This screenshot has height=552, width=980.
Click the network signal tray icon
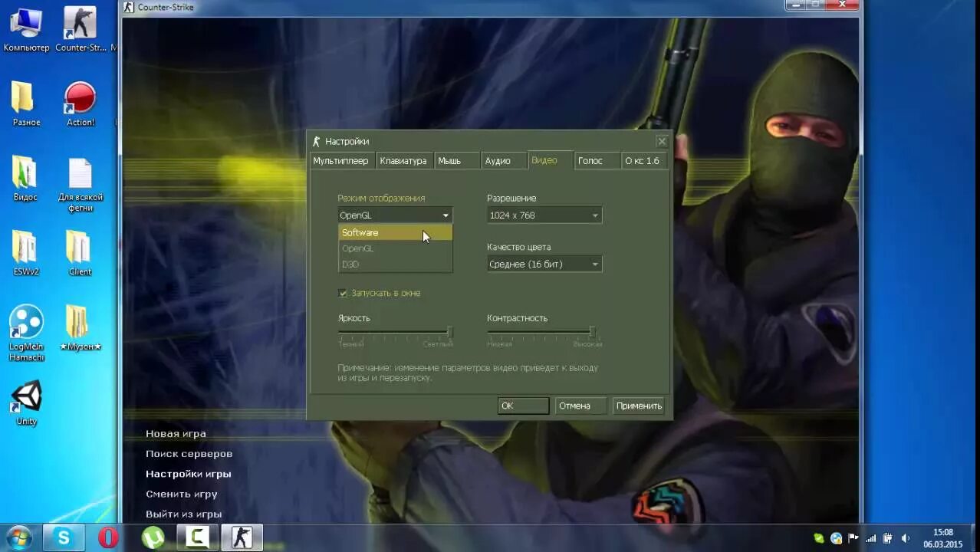point(871,538)
